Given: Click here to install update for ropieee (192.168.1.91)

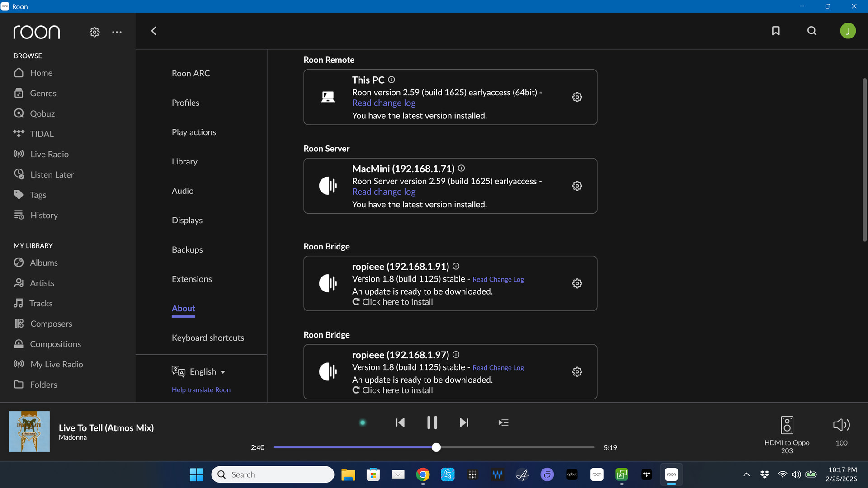Looking at the screenshot, I should pyautogui.click(x=392, y=302).
